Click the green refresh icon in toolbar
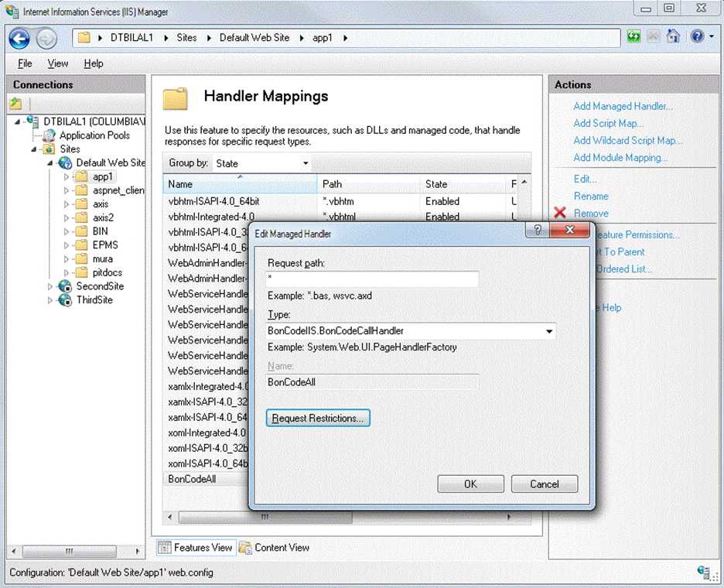 pyautogui.click(x=634, y=36)
